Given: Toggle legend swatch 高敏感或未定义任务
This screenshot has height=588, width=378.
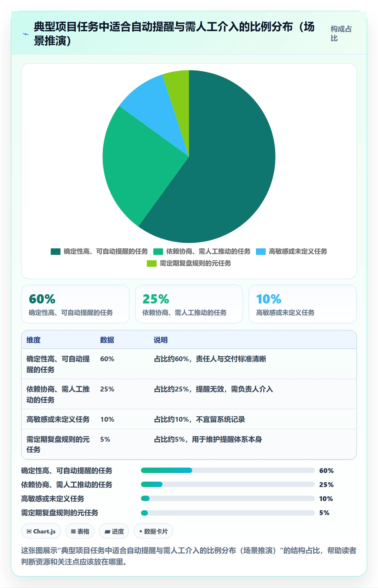Looking at the screenshot, I should click(261, 252).
